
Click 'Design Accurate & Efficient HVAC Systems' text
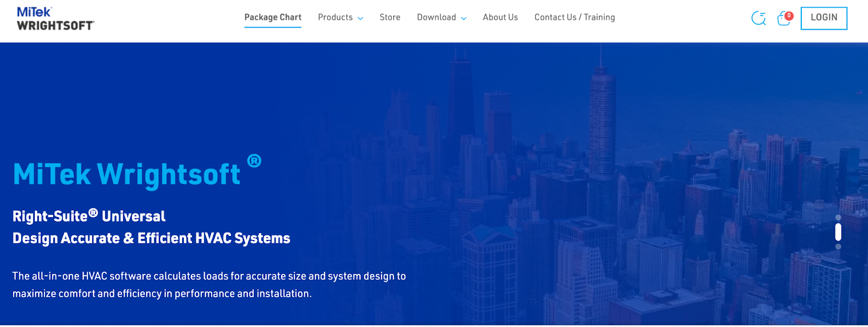pyautogui.click(x=151, y=238)
